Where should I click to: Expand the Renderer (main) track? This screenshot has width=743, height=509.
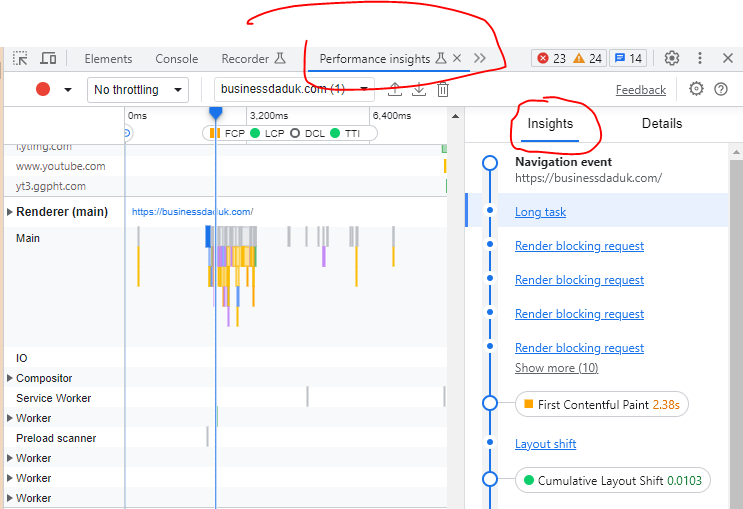10,212
